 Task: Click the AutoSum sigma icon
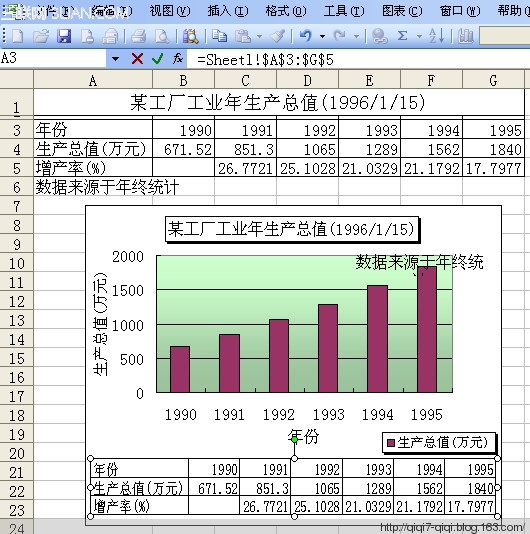tap(403, 36)
